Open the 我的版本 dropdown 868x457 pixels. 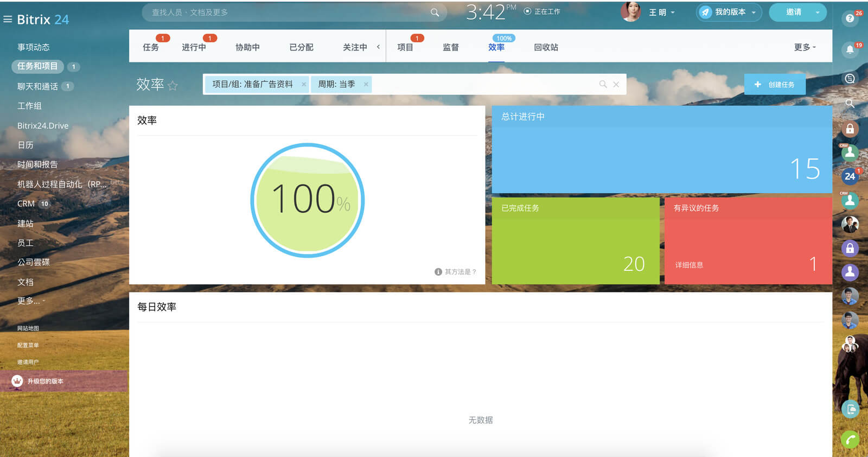pyautogui.click(x=754, y=12)
